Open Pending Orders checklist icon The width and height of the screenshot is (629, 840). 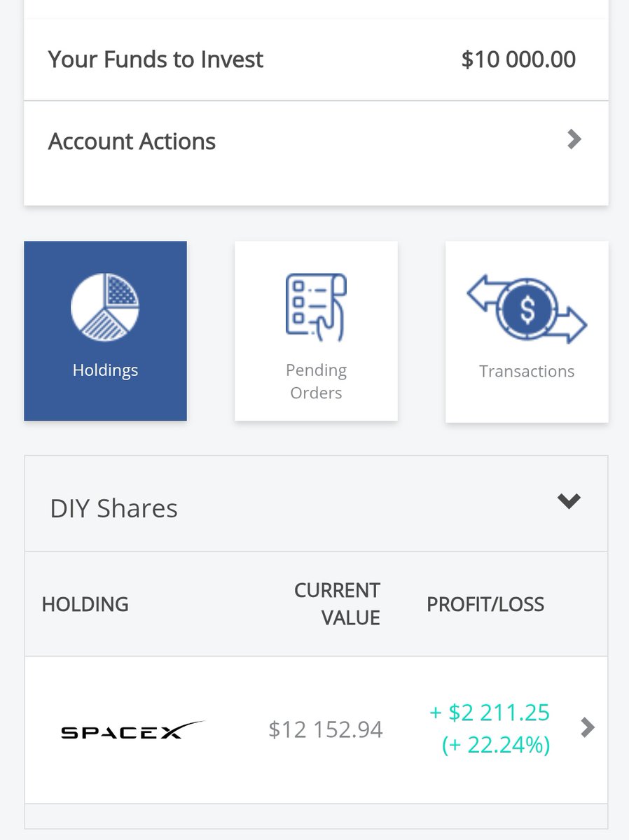click(x=316, y=307)
